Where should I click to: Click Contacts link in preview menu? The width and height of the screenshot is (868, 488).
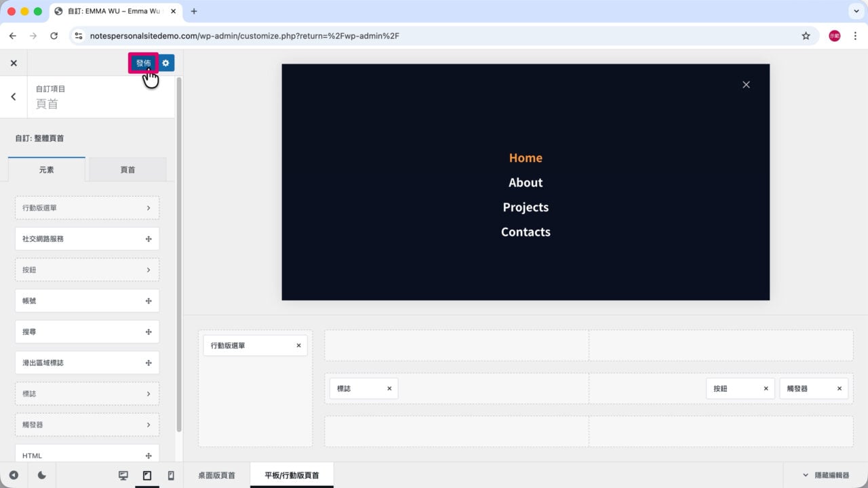point(526,232)
